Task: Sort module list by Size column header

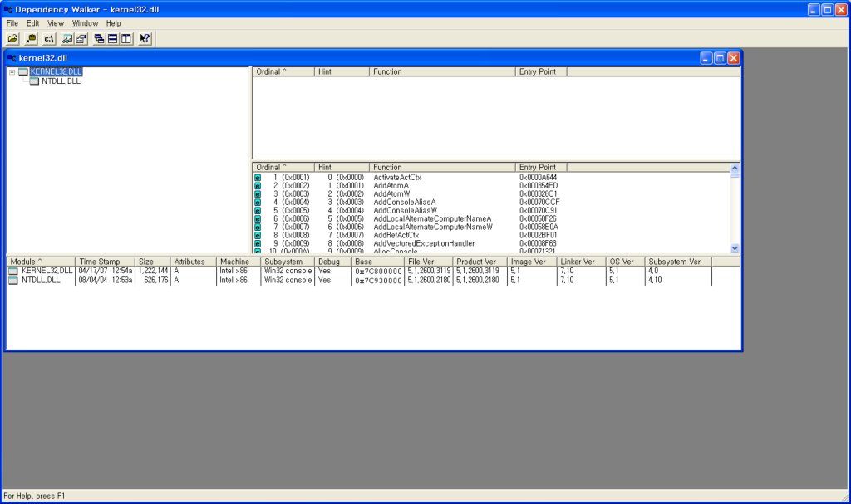Action: (x=153, y=262)
